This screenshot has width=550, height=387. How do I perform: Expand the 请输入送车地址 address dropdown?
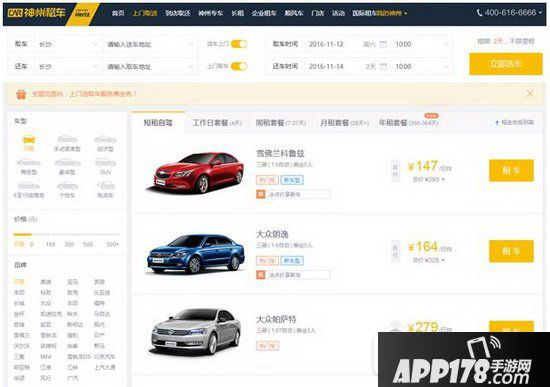tap(150, 44)
